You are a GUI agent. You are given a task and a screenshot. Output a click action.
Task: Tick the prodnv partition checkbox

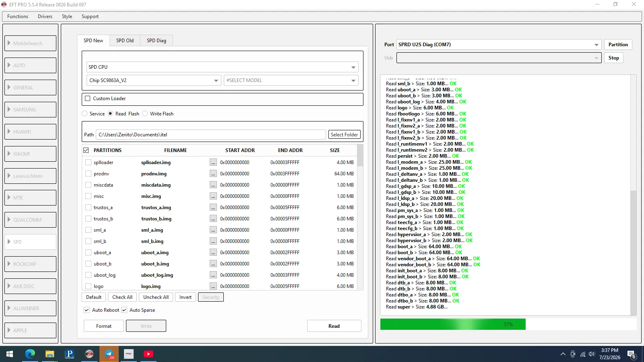(x=88, y=174)
